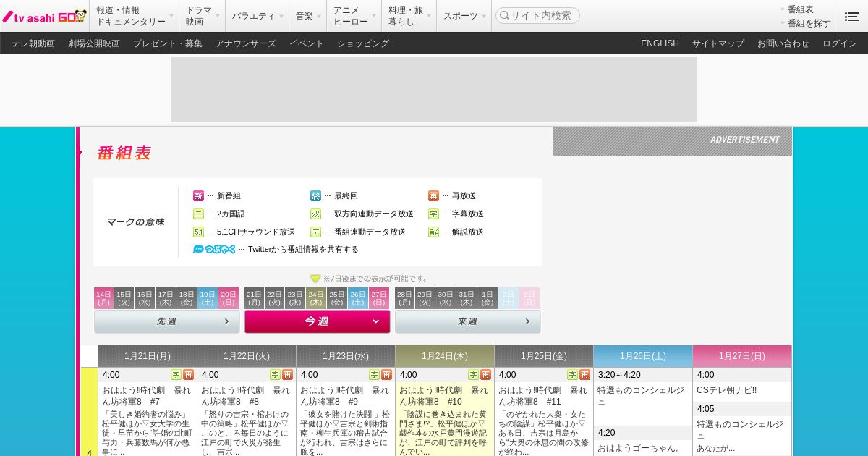Select the 21日(月) date tab

click(254, 298)
